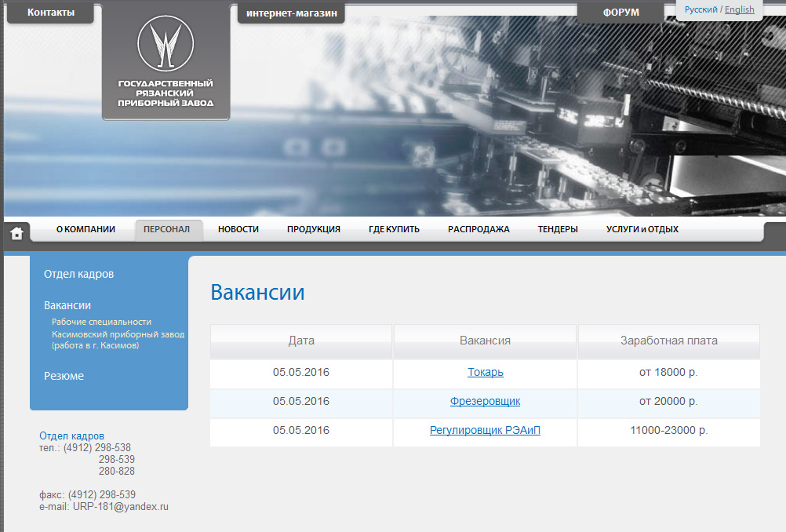786x532 pixels.
Task: Open the ТЕНДЕРЫ menu item
Action: [558, 229]
